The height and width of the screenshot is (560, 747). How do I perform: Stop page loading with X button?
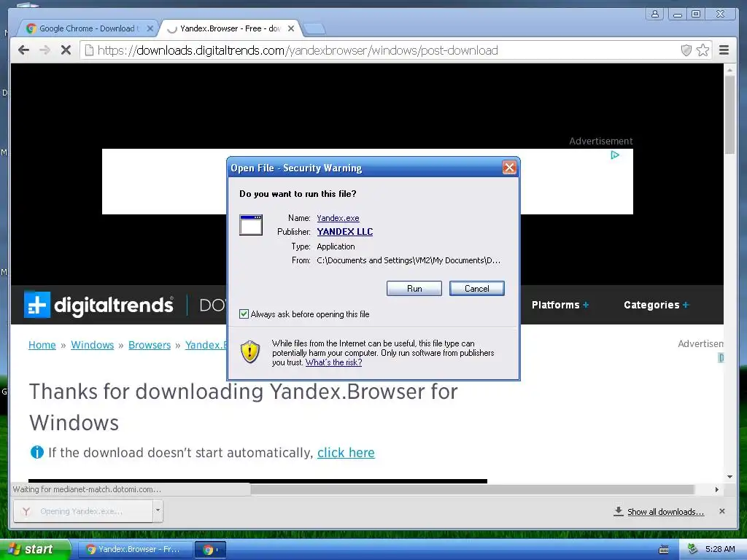[x=66, y=50]
